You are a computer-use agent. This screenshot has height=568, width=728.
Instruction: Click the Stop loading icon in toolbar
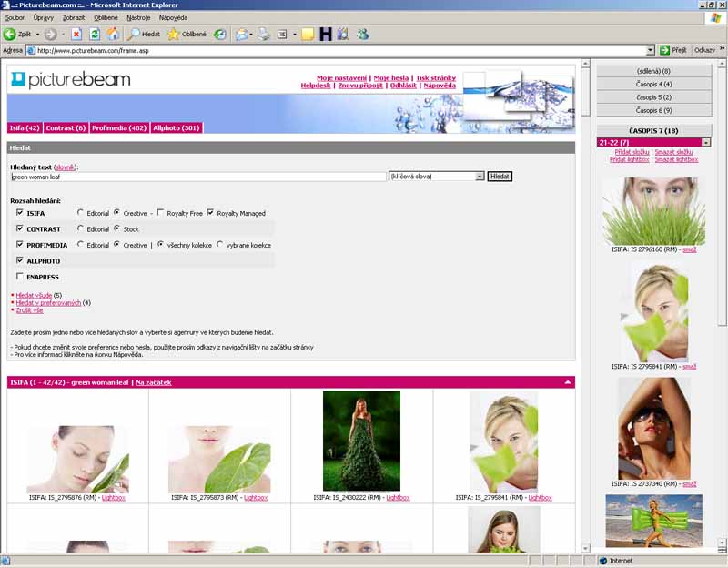[x=76, y=34]
